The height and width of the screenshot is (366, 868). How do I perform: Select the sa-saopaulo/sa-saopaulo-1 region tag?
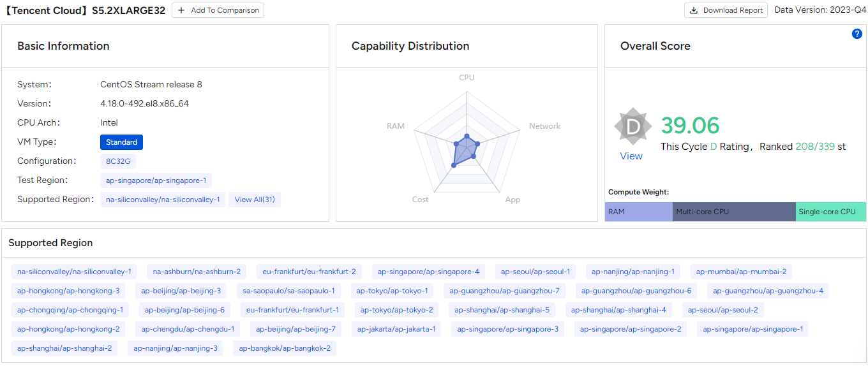(288, 291)
